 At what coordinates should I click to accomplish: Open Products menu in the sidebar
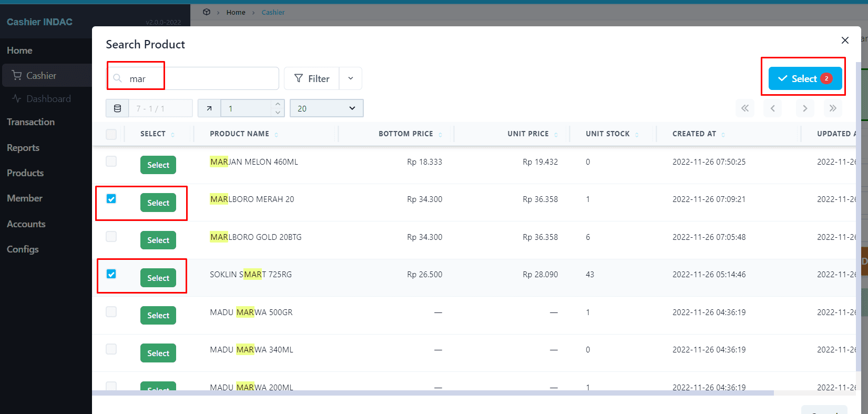tap(25, 173)
